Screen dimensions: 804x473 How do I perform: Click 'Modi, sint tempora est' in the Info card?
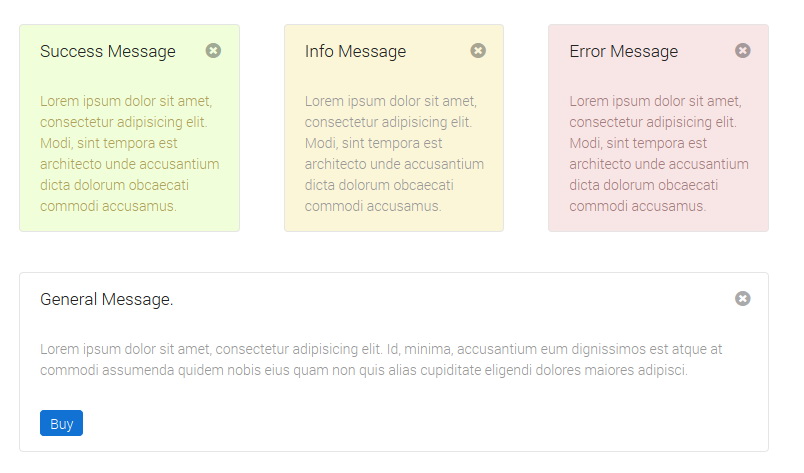tap(373, 143)
